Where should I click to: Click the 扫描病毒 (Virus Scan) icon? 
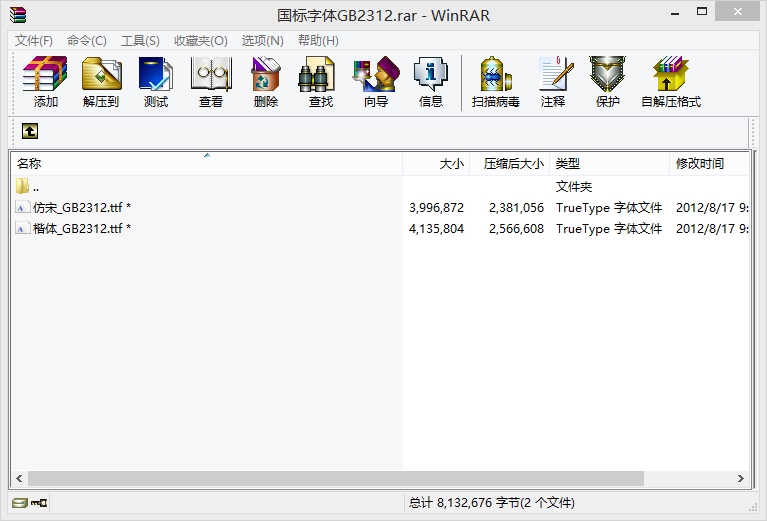496,74
